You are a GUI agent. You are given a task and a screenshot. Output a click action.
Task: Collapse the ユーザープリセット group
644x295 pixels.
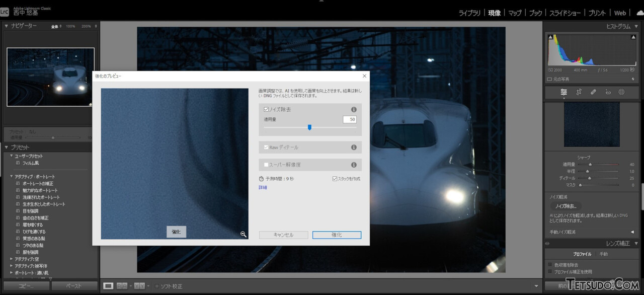click(12, 156)
